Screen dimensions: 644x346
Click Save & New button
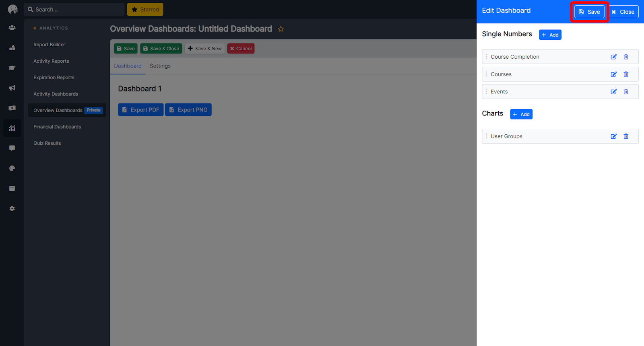(204, 49)
